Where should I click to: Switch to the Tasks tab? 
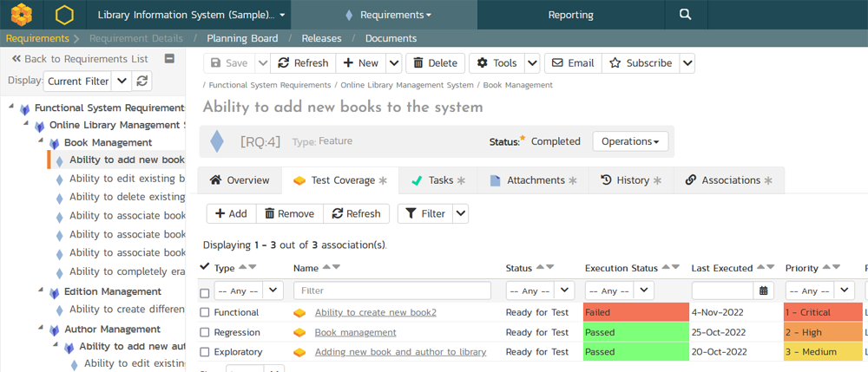440,180
